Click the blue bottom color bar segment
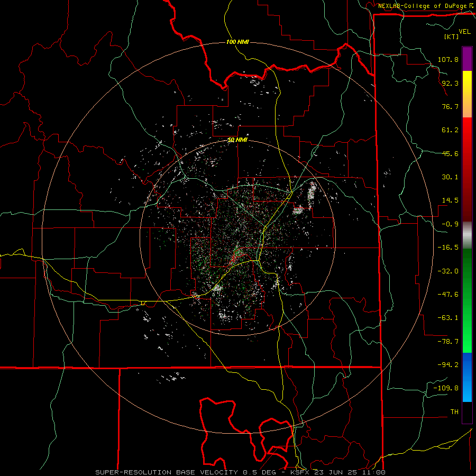476x476 pixels. click(467, 377)
